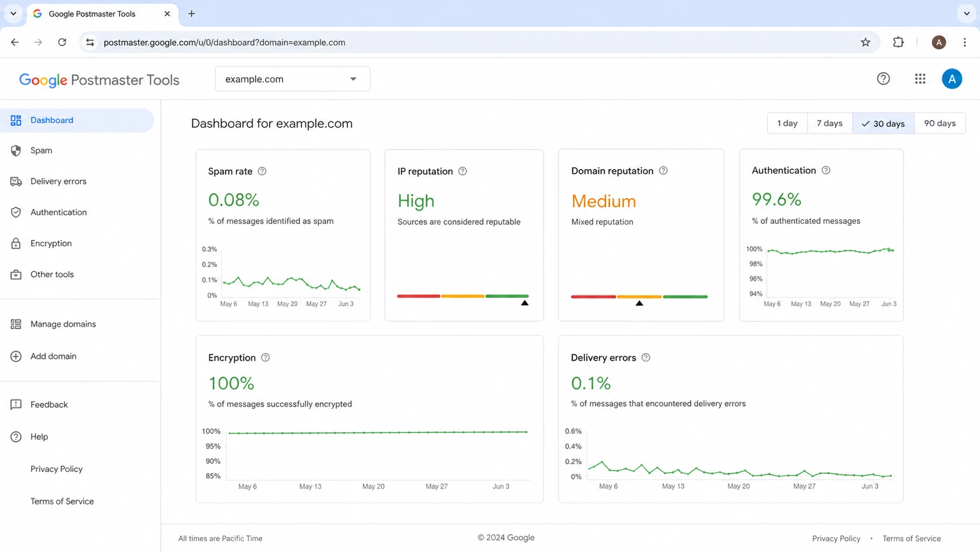Click the High IP reputation value
Image resolution: width=980 pixels, height=552 pixels.
(416, 201)
